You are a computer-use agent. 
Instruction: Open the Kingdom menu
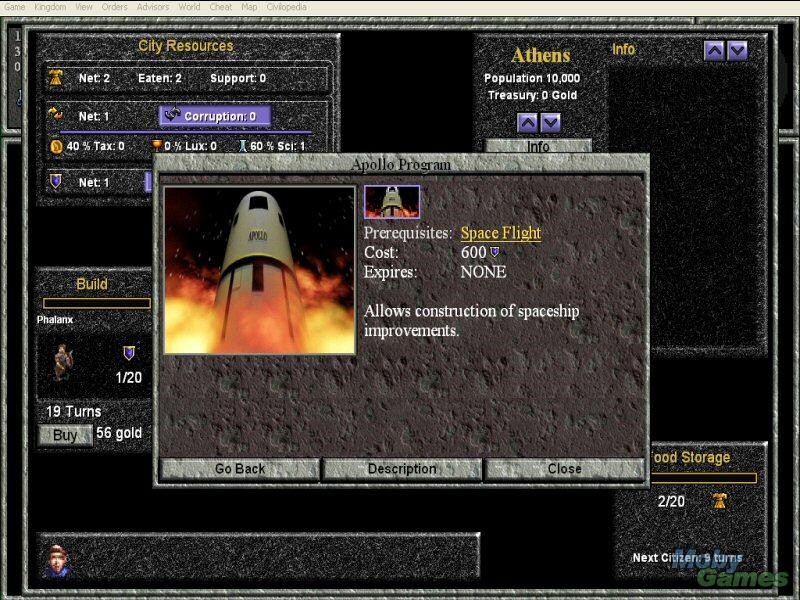(x=50, y=7)
